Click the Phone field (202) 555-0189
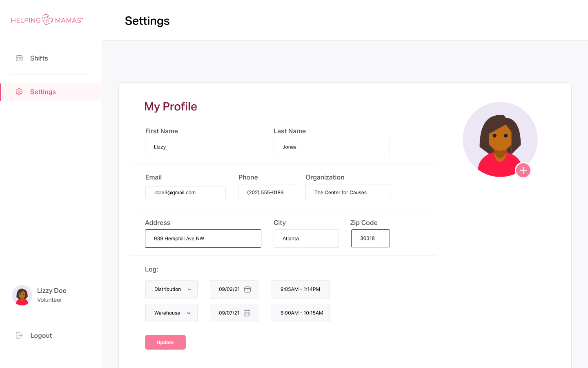This screenshot has height=368, width=588. pos(265,193)
